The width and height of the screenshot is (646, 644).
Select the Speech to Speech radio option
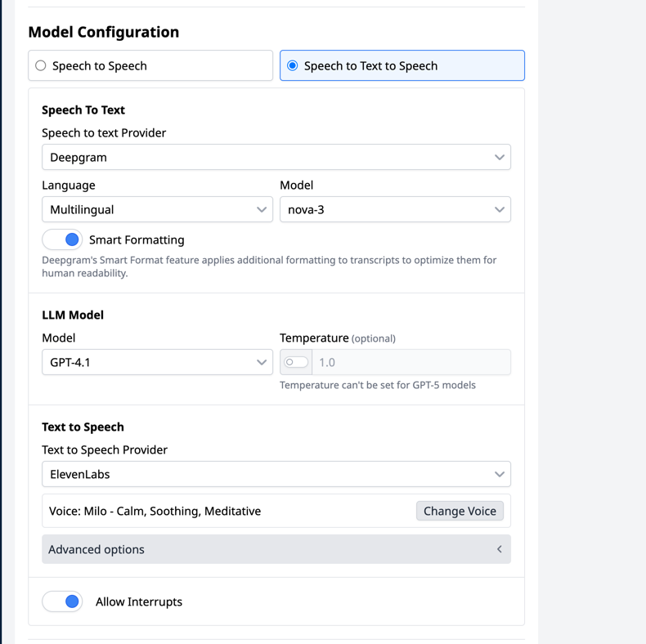pos(41,65)
